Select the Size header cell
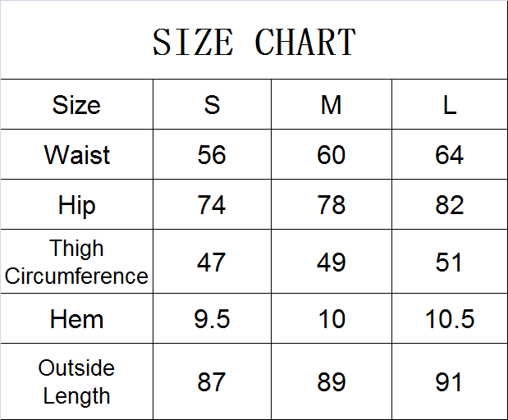This screenshot has height=420, width=508. point(76,105)
